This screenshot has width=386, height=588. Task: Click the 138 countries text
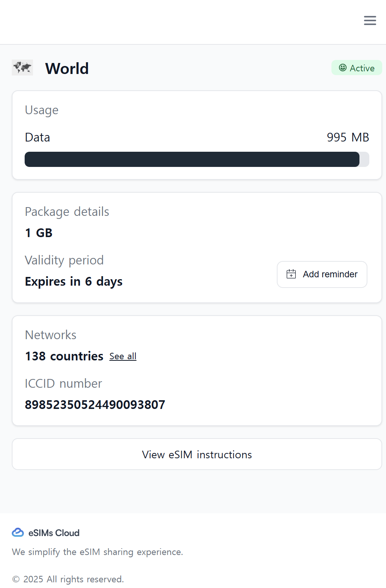coord(64,356)
